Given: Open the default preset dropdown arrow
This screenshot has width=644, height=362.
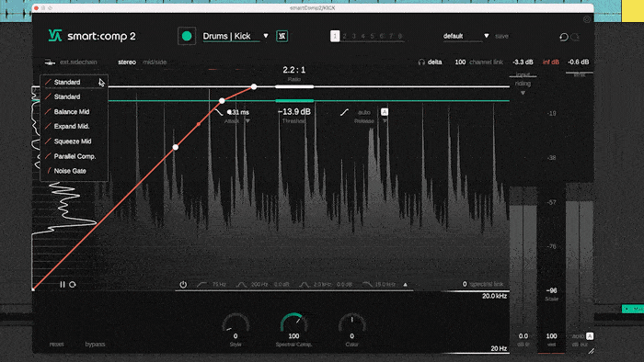Looking at the screenshot, I should tap(487, 36).
